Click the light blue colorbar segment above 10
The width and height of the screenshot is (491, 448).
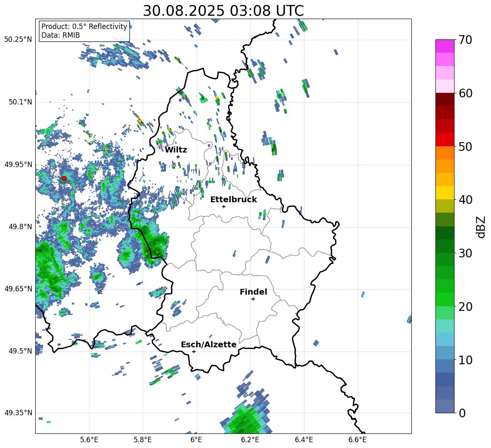pos(445,353)
